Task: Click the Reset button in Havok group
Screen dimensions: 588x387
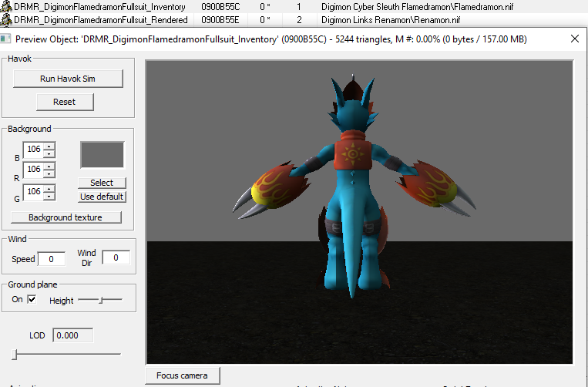Action: 65,102
